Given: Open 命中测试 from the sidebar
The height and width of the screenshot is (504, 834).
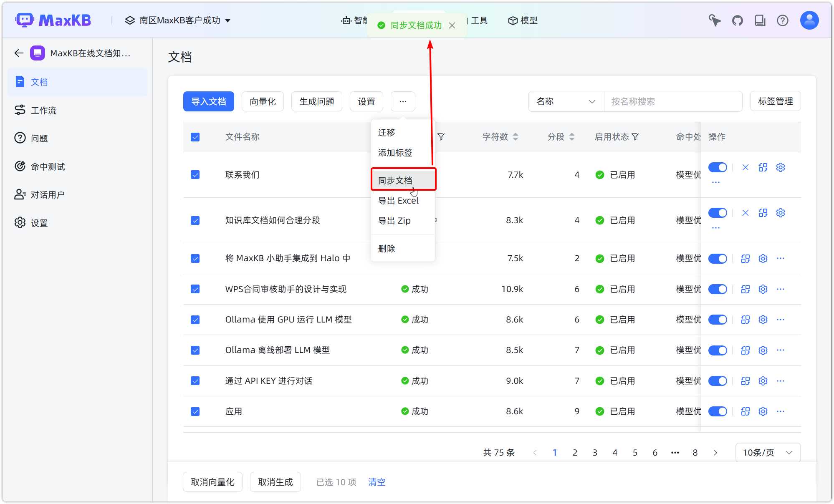Looking at the screenshot, I should [48, 166].
